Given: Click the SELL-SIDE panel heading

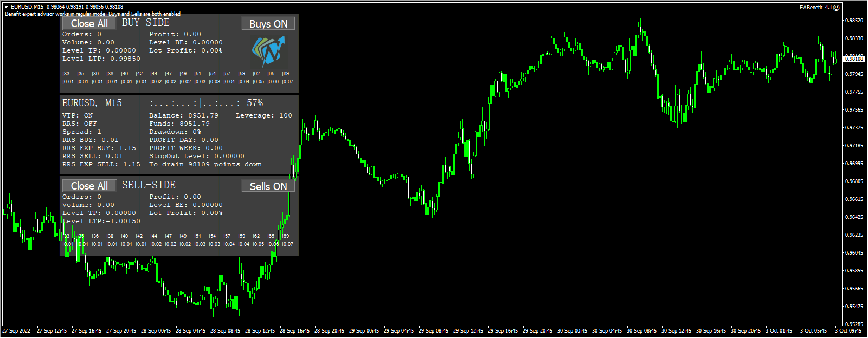Looking at the screenshot, I should click(x=149, y=185).
